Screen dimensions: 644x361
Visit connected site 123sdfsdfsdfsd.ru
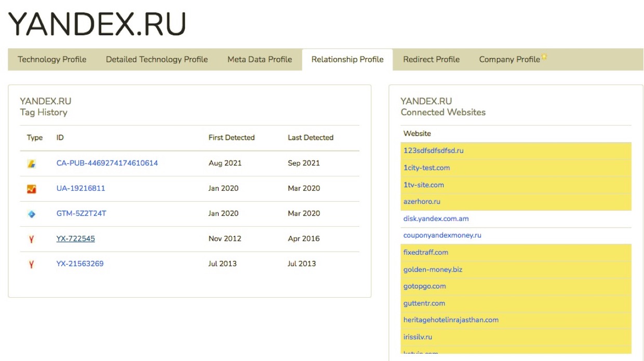point(434,151)
